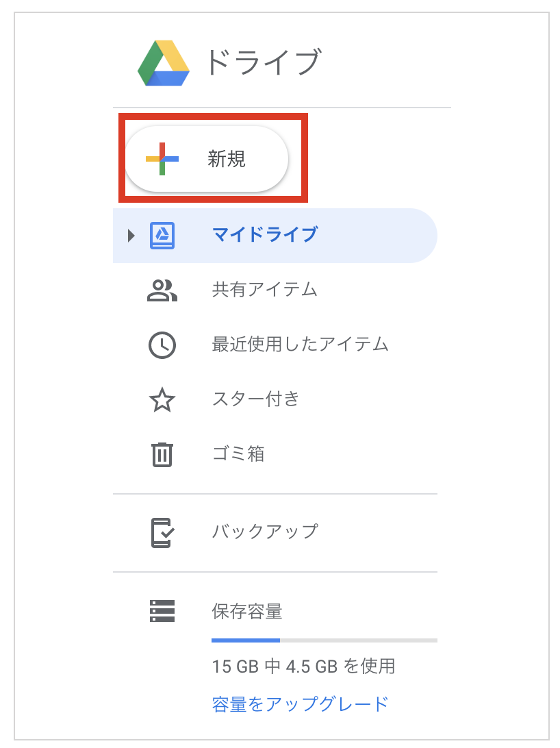The height and width of the screenshot is (748, 560).
Task: Click 容量をアップグレード link
Action: 301,704
